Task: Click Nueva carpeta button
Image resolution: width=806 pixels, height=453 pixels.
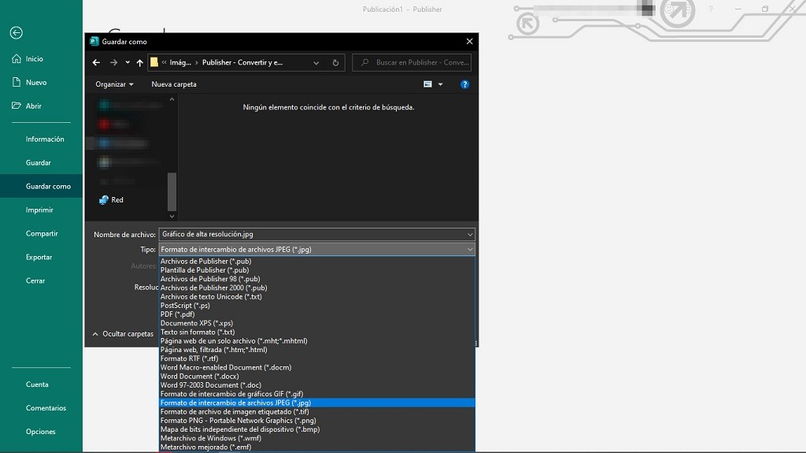Action: tap(174, 84)
